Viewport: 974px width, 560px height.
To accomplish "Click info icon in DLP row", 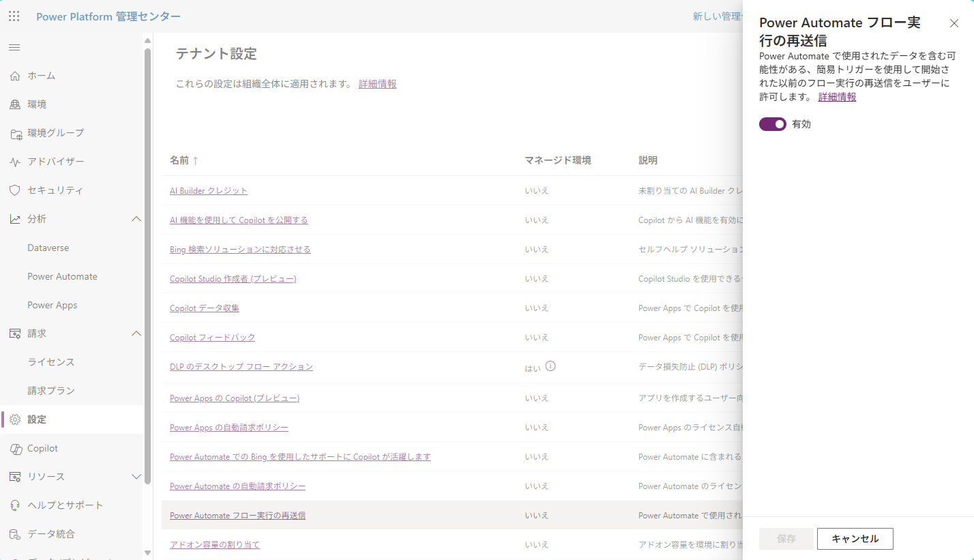I will [x=550, y=366].
